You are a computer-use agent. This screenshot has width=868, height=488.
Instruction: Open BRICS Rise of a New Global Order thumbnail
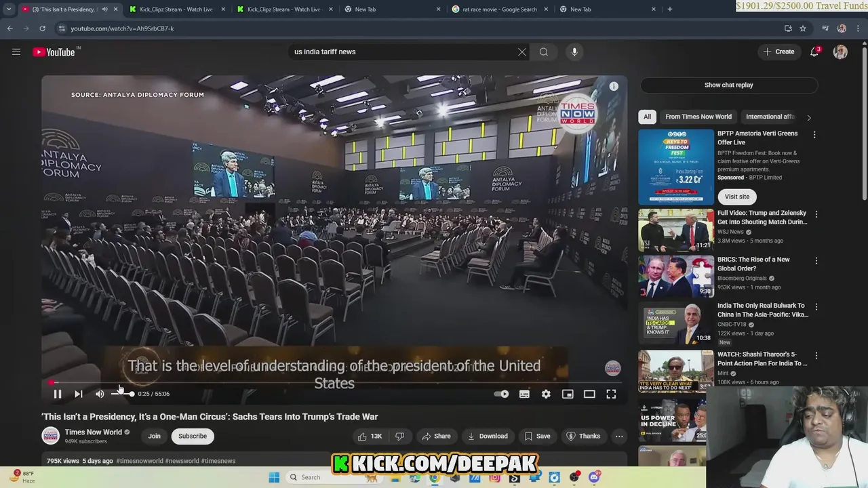point(676,276)
